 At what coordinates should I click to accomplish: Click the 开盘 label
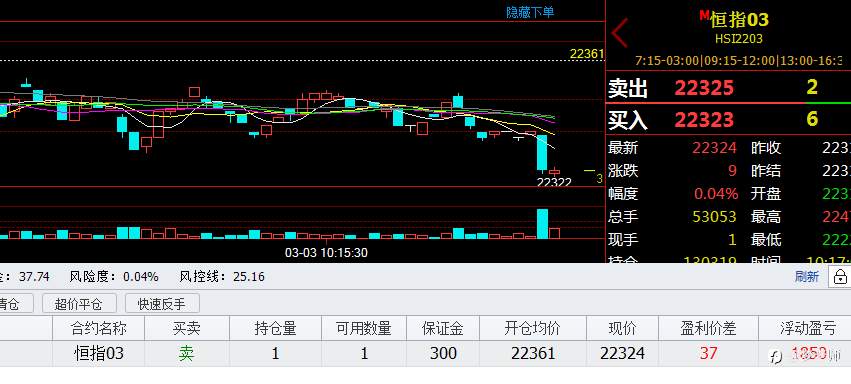[766, 194]
